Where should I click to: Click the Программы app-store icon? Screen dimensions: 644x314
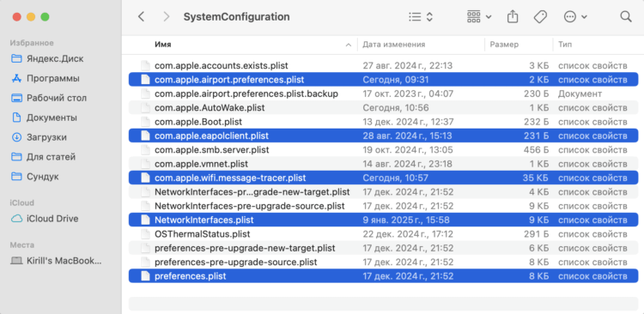(16, 78)
